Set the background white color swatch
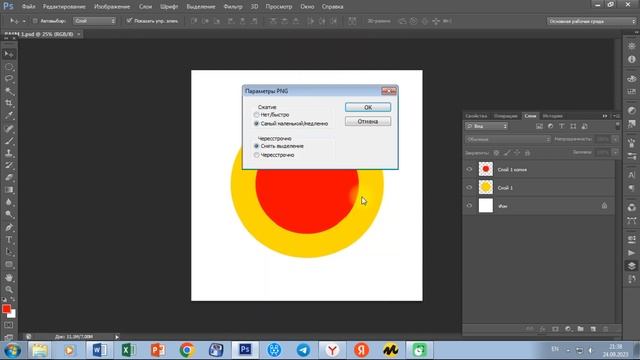This screenshot has height=360, width=640. 13,314
